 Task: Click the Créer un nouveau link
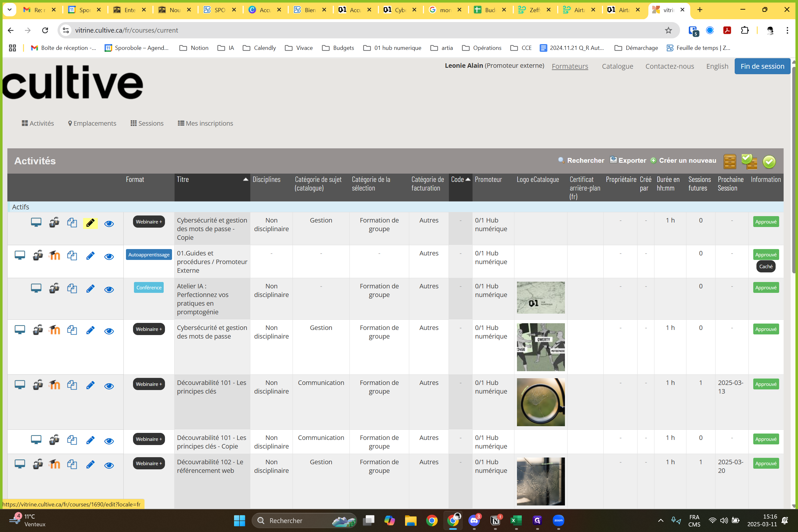coord(687,160)
